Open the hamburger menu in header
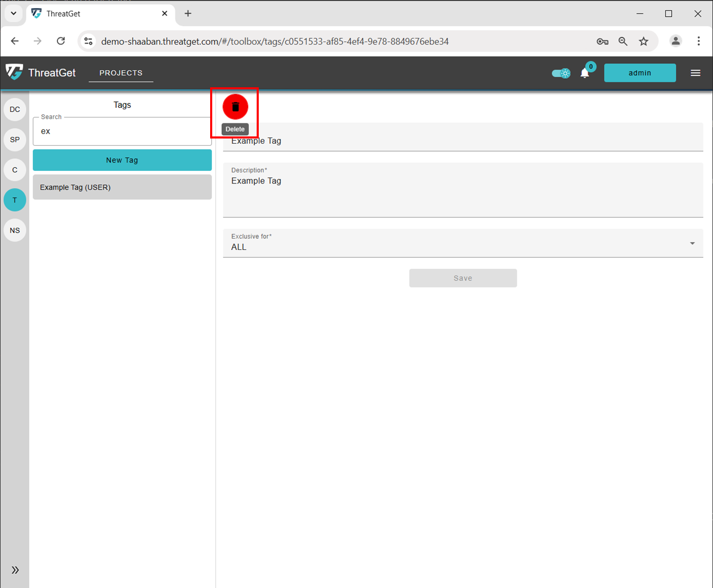The height and width of the screenshot is (588, 713). coord(695,73)
